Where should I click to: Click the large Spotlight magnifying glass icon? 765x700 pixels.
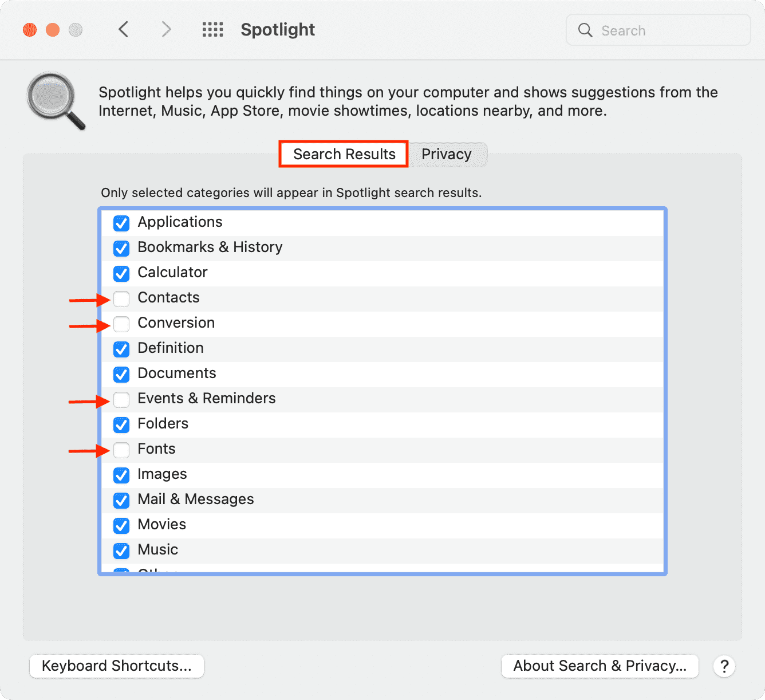tap(56, 101)
